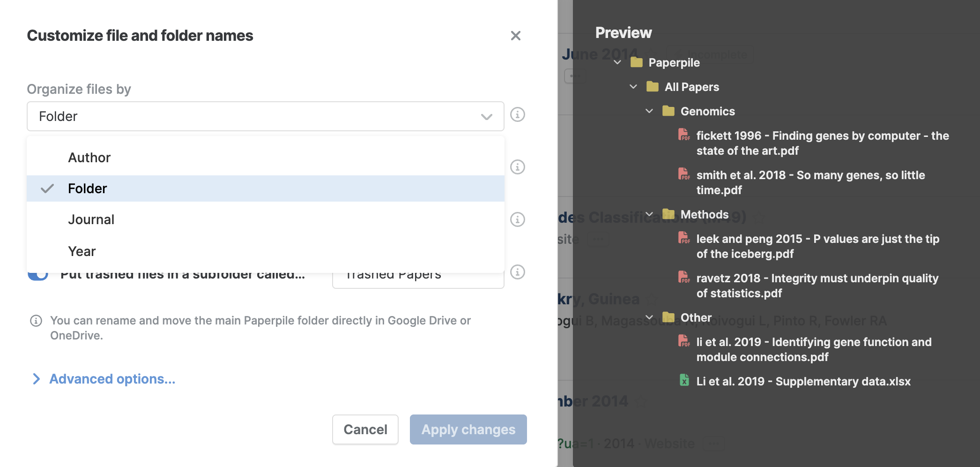
Task: Select Author from the dropdown list
Action: click(x=265, y=158)
